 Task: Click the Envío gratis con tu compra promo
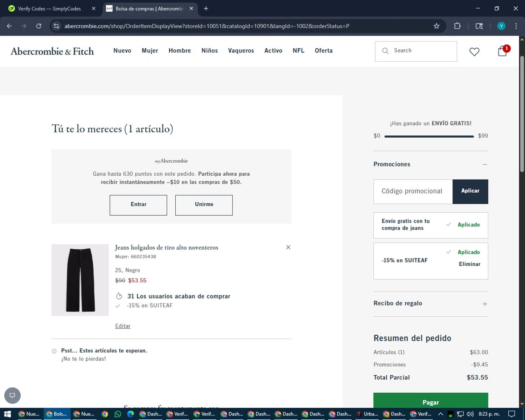pyautogui.click(x=430, y=225)
